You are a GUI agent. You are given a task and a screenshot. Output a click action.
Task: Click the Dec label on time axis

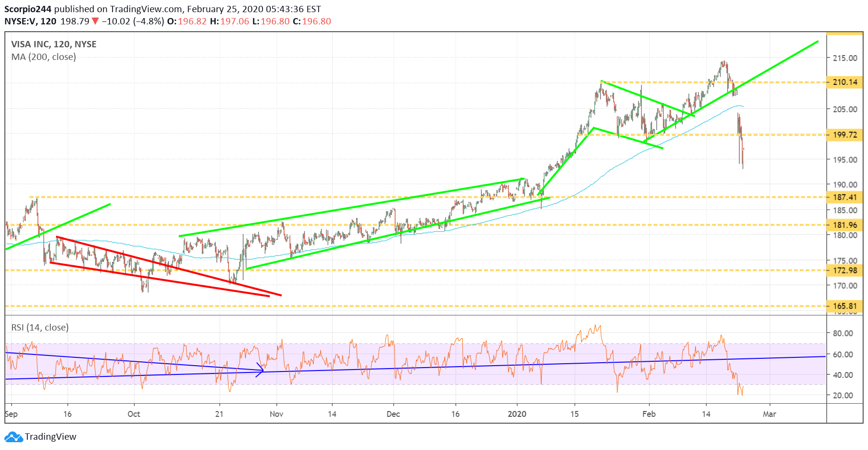pyautogui.click(x=393, y=414)
